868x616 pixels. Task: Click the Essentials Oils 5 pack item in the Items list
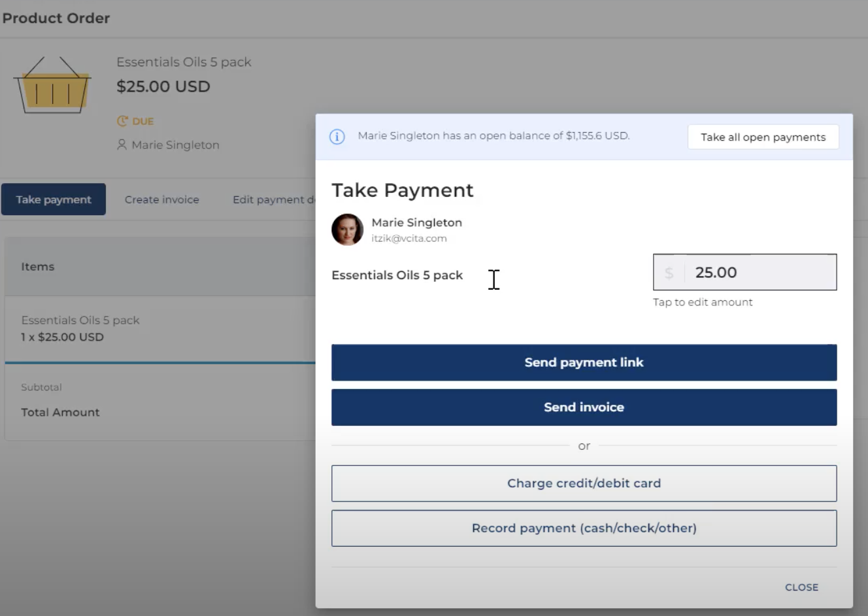point(80,320)
